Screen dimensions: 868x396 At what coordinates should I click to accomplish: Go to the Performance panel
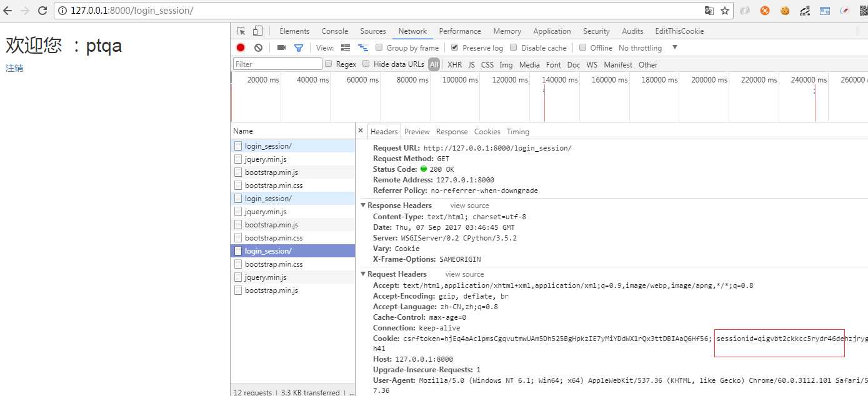[460, 31]
